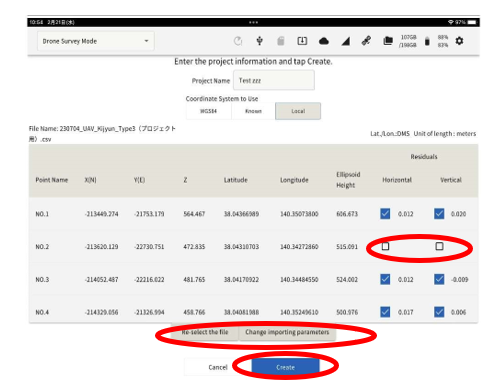
Task: Click Z value 481.765
Action: [194, 279]
